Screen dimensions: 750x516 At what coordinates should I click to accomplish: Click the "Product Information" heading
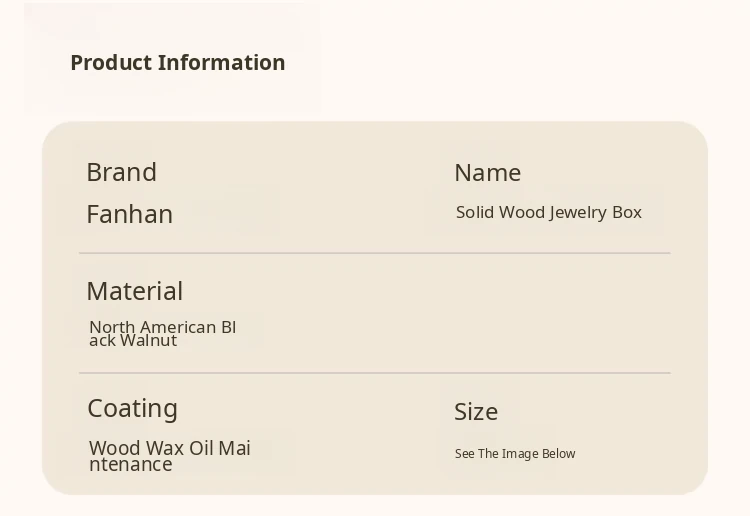[178, 63]
